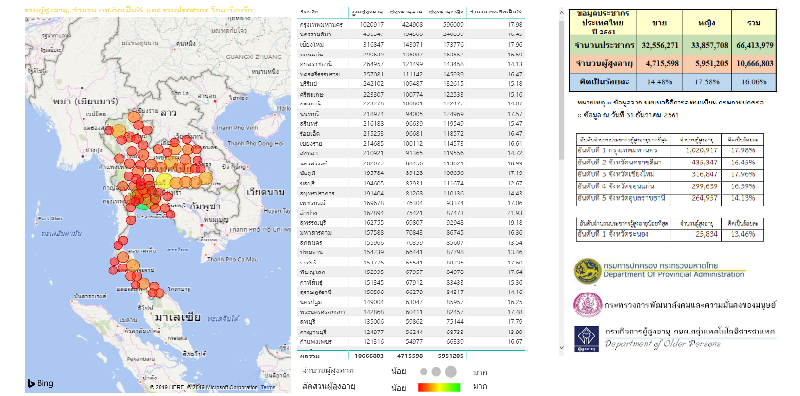Select the cell '243102' in the province table
This screenshot has width=800, height=396.
coord(372,84)
